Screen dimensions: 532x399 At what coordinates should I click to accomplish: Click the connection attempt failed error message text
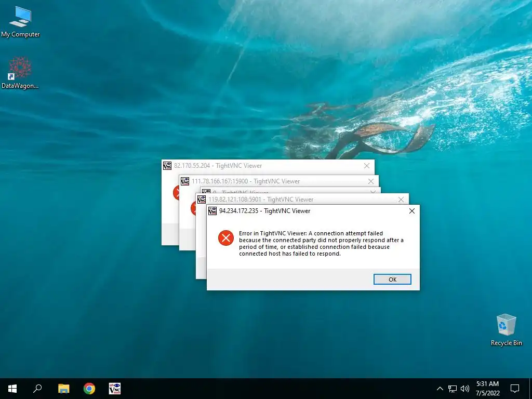[321, 244]
